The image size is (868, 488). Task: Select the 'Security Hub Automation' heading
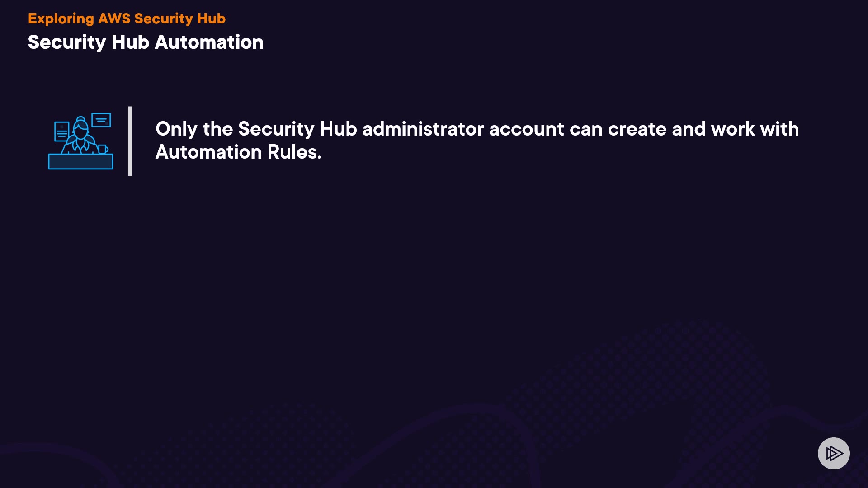point(146,42)
